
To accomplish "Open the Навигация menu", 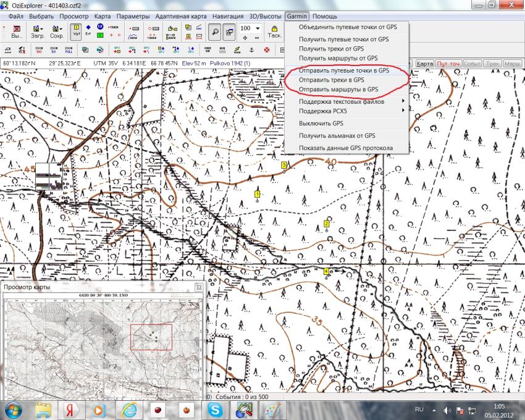I will click(x=227, y=15).
